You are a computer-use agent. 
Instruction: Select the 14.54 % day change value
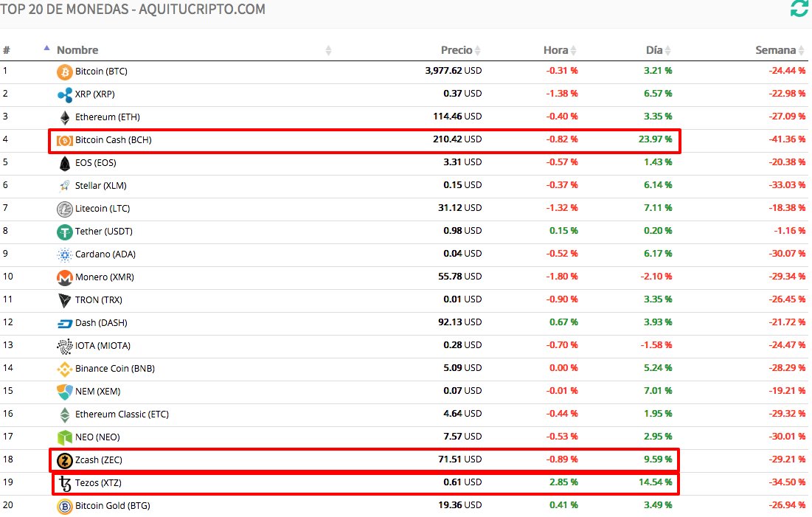coord(655,482)
